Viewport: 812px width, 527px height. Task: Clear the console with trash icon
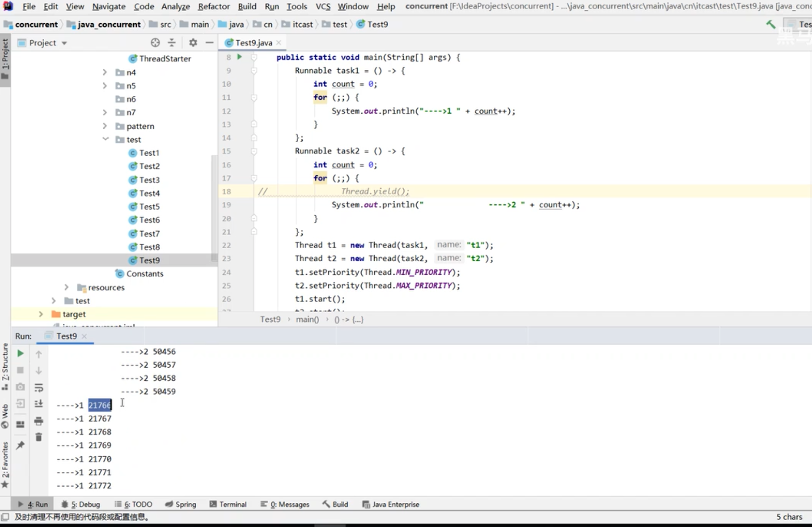[x=39, y=437]
